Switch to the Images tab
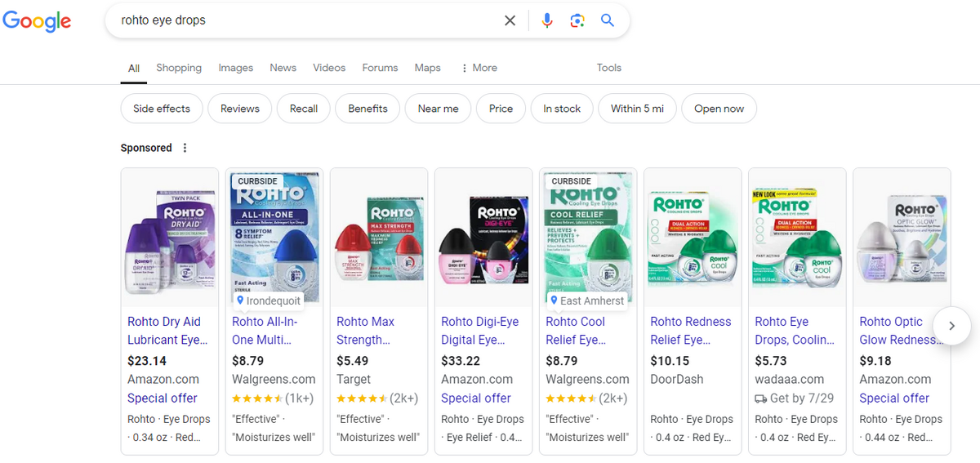The width and height of the screenshot is (980, 463). tap(236, 68)
